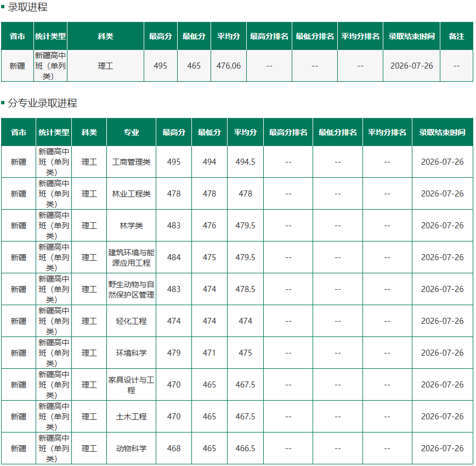Image resolution: width=476 pixels, height=466 pixels.
Task: Click the 2026-07-26 date in the summary table
Action: [412, 66]
